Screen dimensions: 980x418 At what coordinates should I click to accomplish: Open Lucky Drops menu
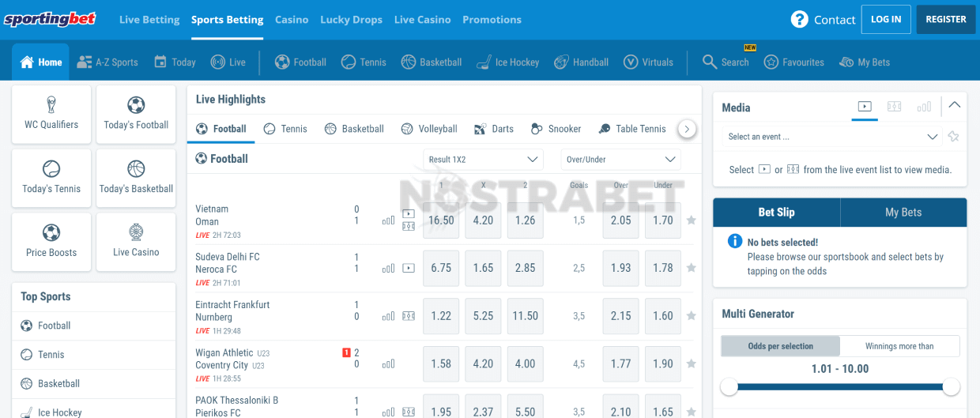351,20
